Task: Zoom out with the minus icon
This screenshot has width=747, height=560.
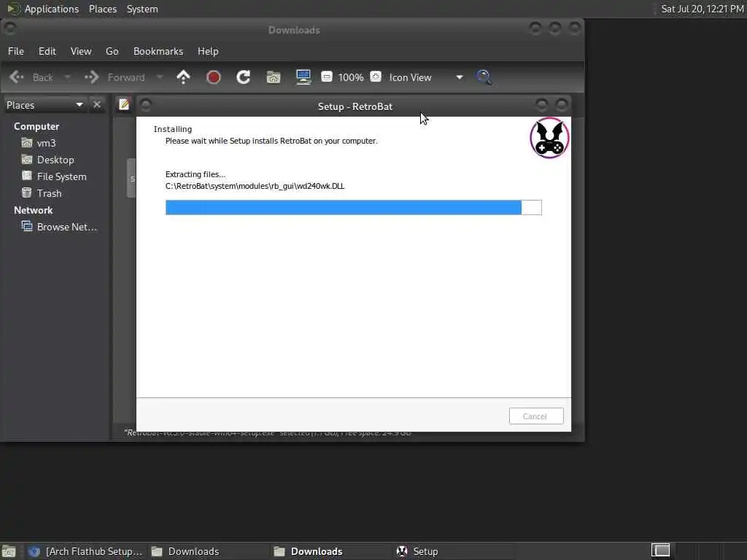Action: point(327,77)
